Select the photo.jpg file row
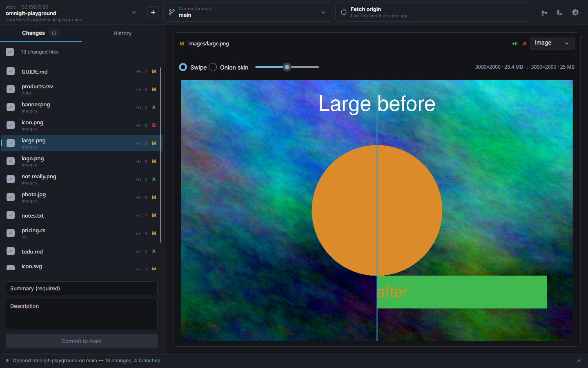Screen dimensions: 588x368 (x=81, y=197)
